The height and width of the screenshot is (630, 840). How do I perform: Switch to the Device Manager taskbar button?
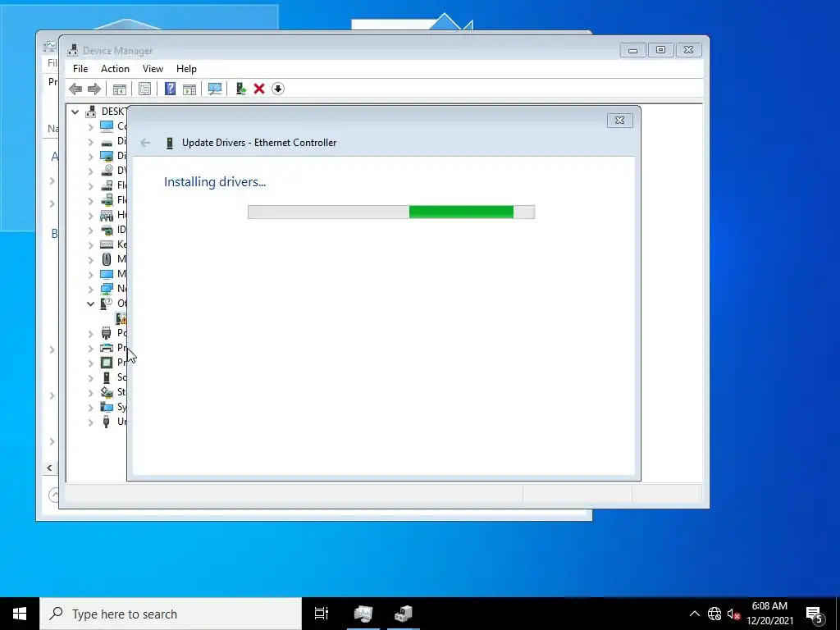[x=404, y=614]
